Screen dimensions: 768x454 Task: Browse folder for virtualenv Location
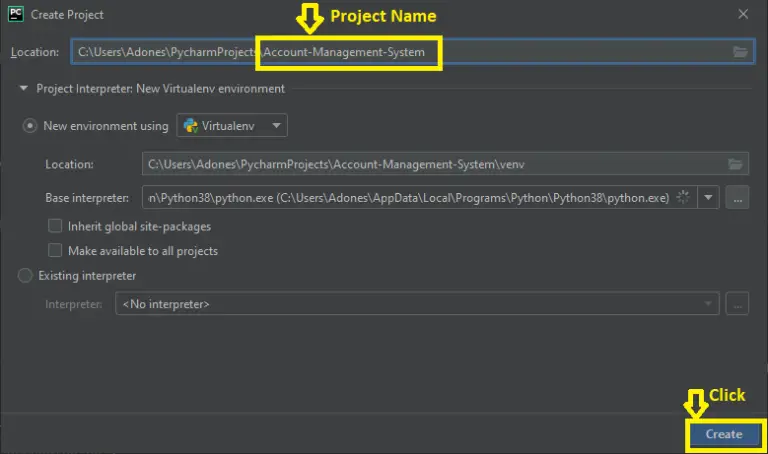tap(735, 164)
